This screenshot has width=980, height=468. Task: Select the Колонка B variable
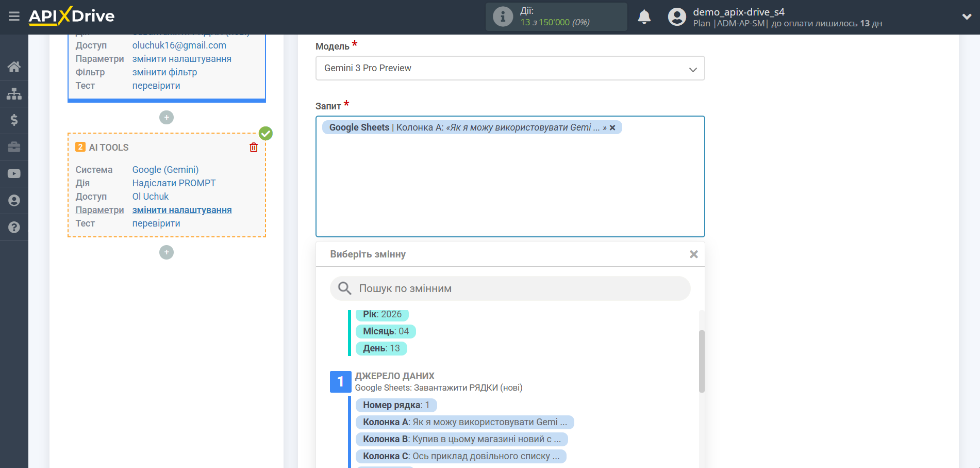tap(461, 439)
